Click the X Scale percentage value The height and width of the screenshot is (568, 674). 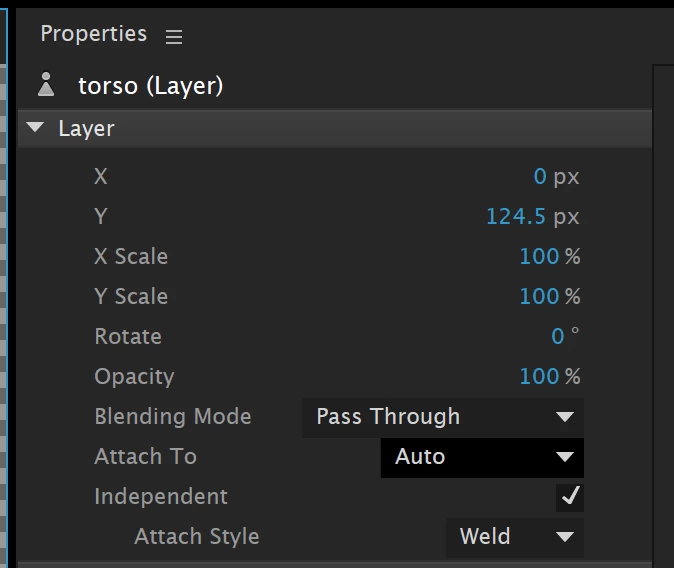pos(539,257)
